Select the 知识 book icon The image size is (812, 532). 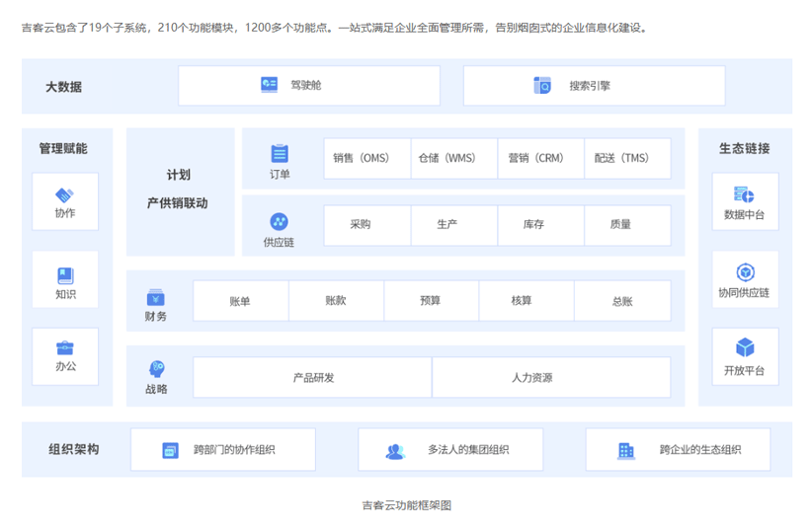(65, 275)
